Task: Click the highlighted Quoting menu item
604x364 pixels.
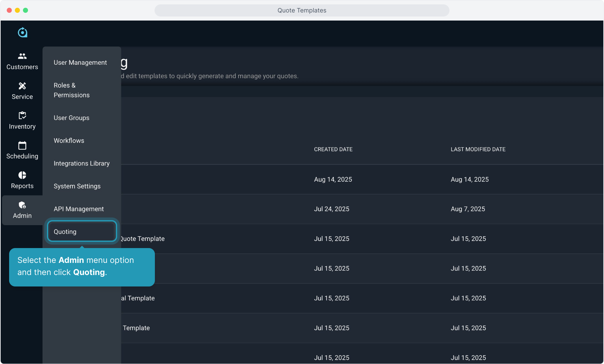Action: 82,232
